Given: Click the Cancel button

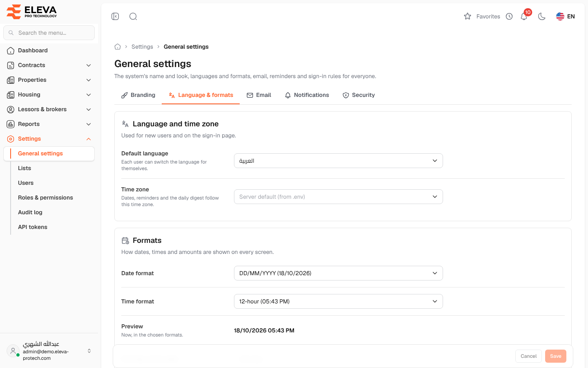Looking at the screenshot, I should click(528, 356).
